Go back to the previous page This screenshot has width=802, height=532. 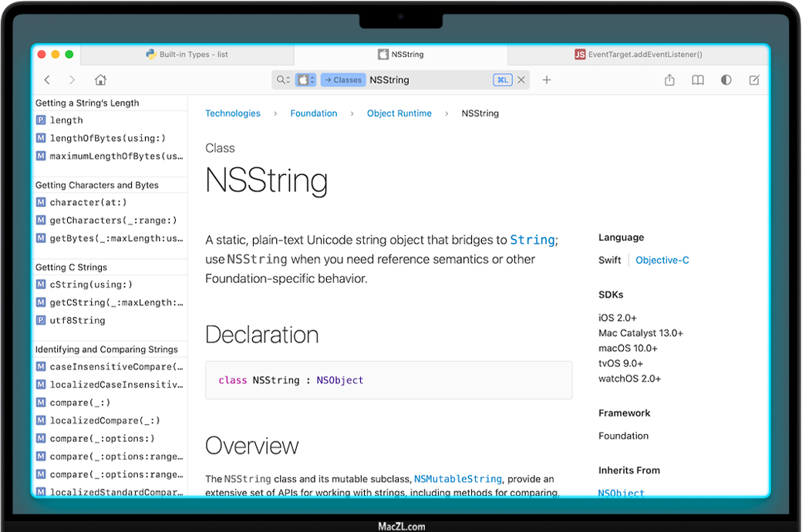[47, 80]
